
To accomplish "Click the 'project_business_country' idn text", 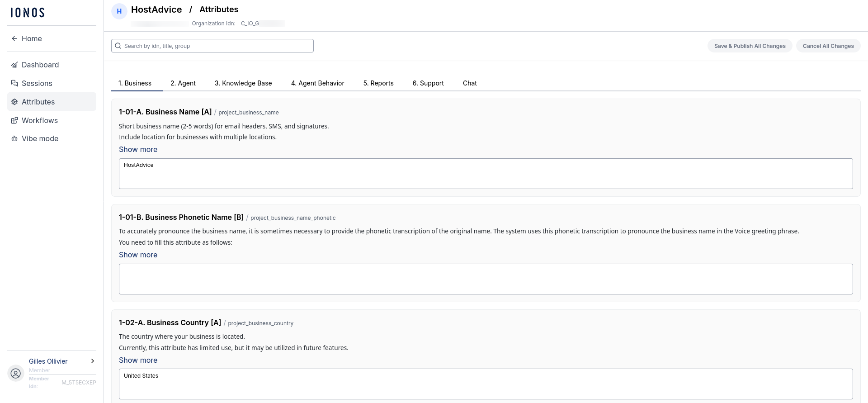I will coord(261,323).
